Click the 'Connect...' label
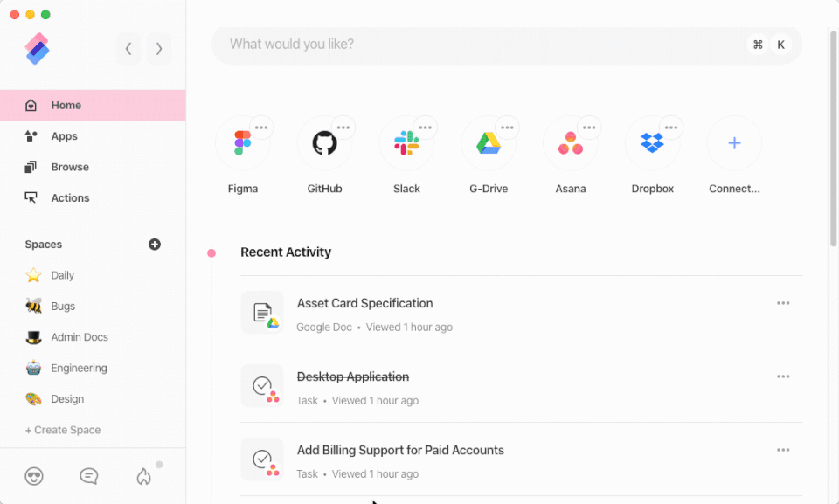 (x=735, y=189)
